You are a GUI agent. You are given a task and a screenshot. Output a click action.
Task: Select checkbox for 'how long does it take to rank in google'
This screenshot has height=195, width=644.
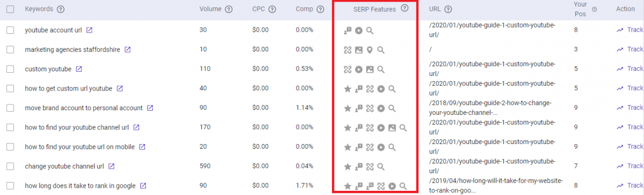(10, 186)
